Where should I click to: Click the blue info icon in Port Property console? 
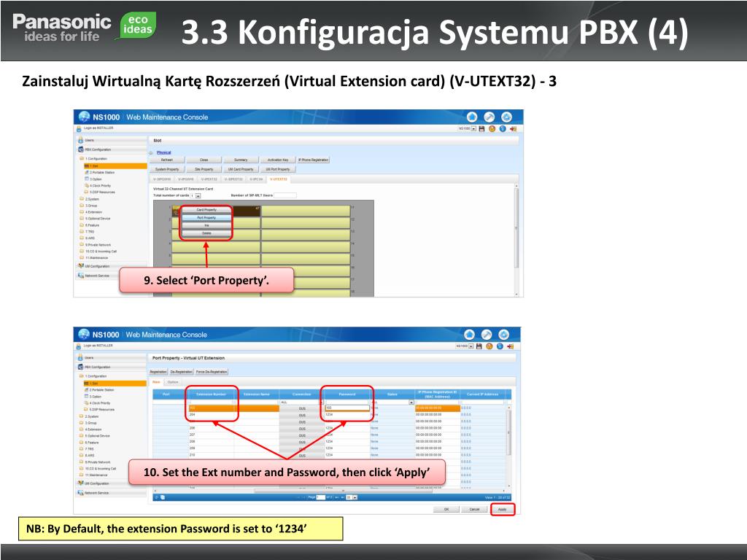500,346
